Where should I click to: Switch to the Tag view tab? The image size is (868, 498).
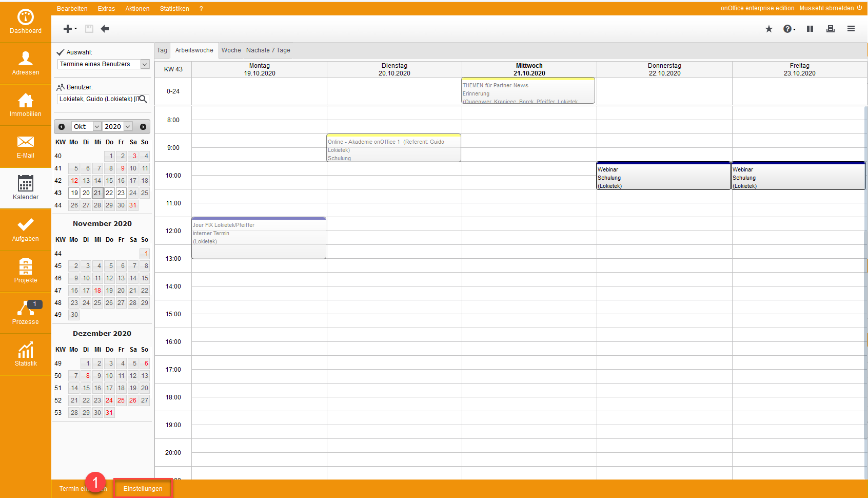[x=162, y=50]
